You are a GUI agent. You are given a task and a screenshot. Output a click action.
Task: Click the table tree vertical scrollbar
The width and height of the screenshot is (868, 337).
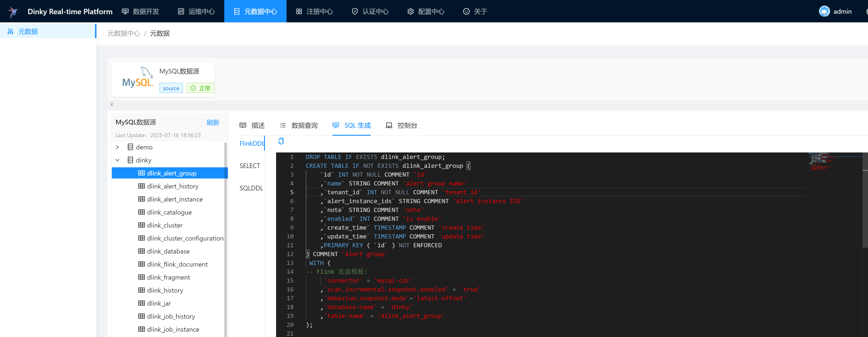pyautogui.click(x=225, y=236)
